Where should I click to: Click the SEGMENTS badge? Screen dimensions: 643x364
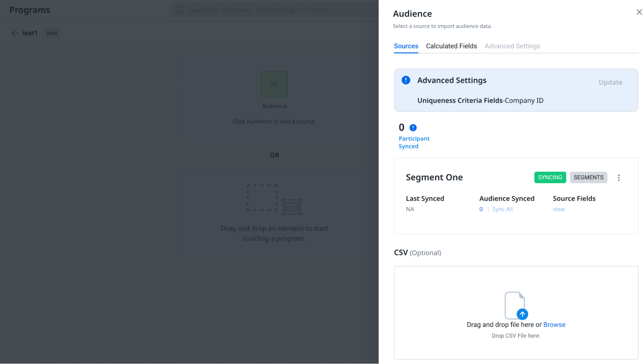click(x=588, y=177)
